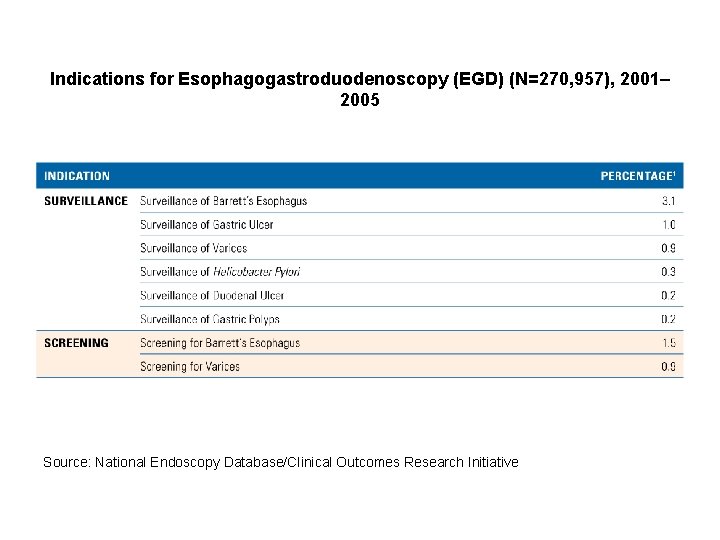
Task: Click the Source citation line at bottom
Action: 281,462
